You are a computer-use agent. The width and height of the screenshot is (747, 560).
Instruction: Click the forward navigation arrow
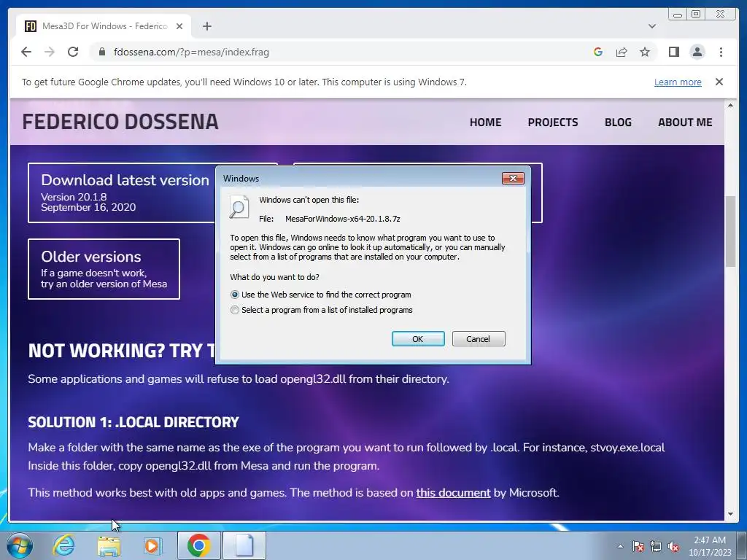[x=50, y=52]
